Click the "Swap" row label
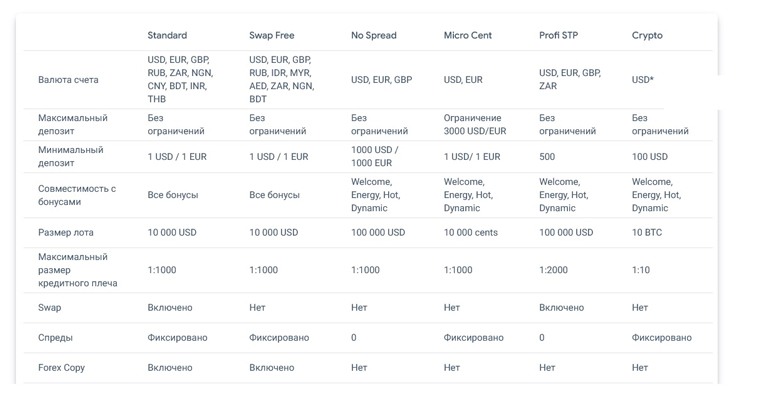 tap(50, 308)
